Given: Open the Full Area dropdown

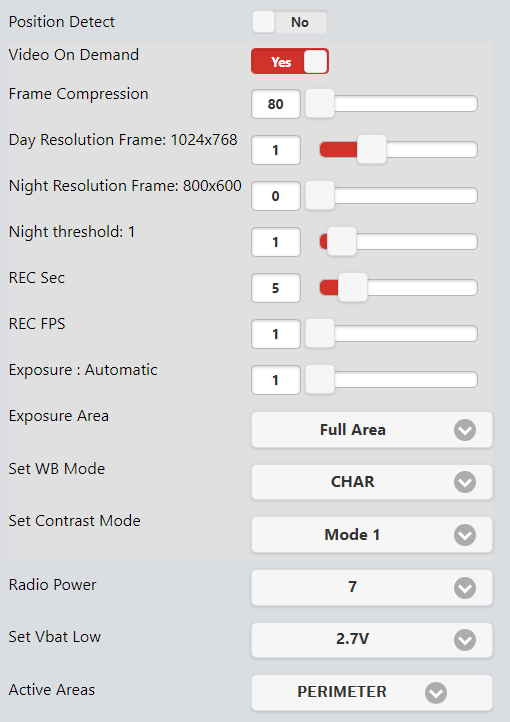Looking at the screenshot, I should pyautogui.click(x=372, y=430).
